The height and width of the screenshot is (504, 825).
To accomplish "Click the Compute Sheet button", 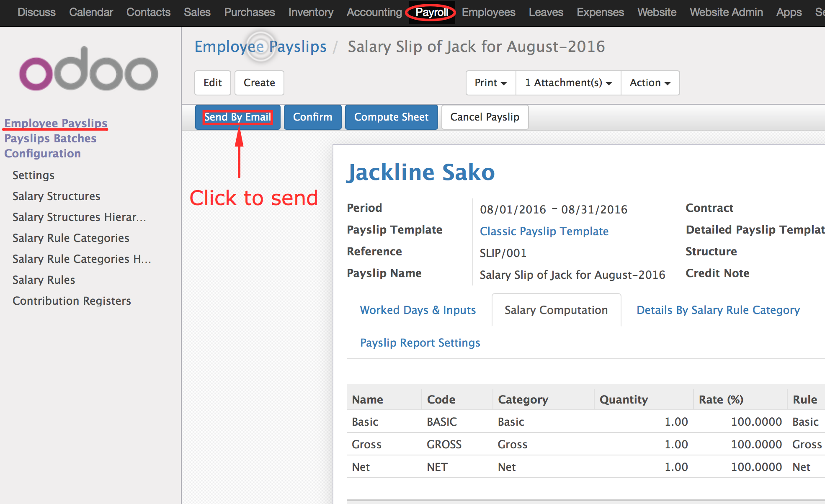I will 391,117.
